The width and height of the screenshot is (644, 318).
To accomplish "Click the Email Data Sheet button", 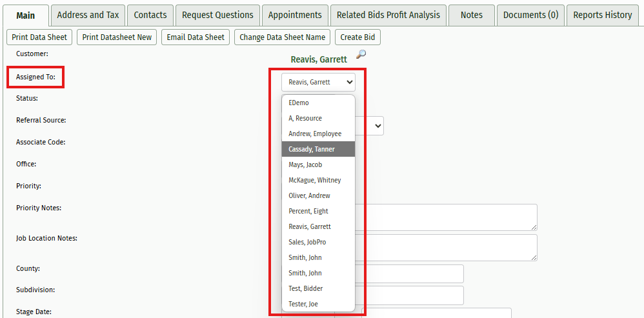I will tap(196, 37).
